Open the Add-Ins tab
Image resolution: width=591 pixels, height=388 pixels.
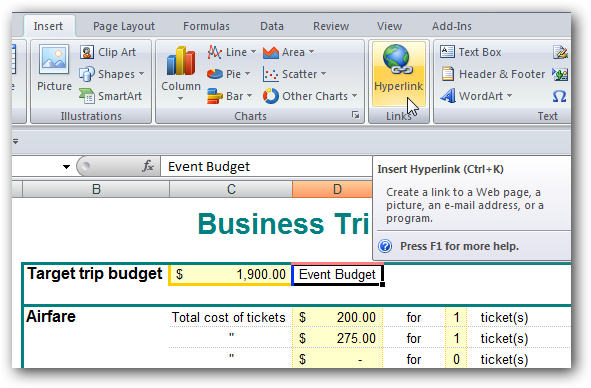coord(452,26)
